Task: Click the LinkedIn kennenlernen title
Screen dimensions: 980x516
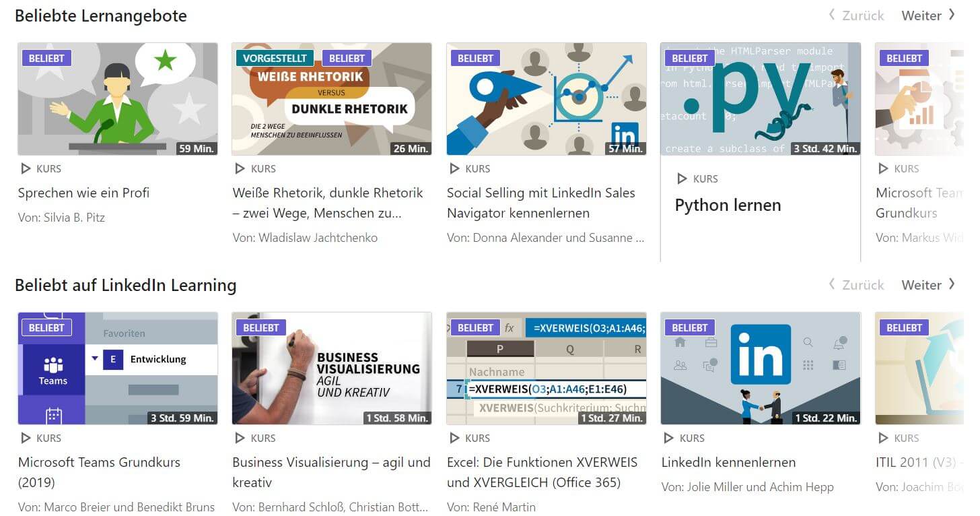Action: point(728,462)
